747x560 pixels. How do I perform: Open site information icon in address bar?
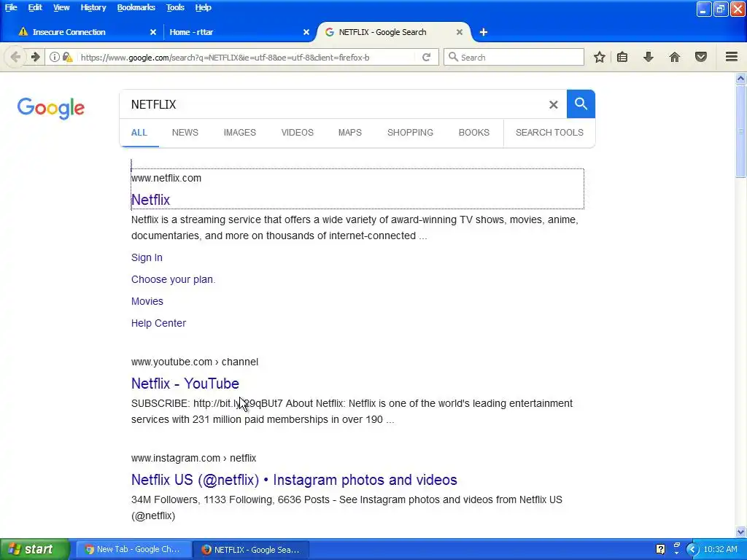[x=54, y=57]
